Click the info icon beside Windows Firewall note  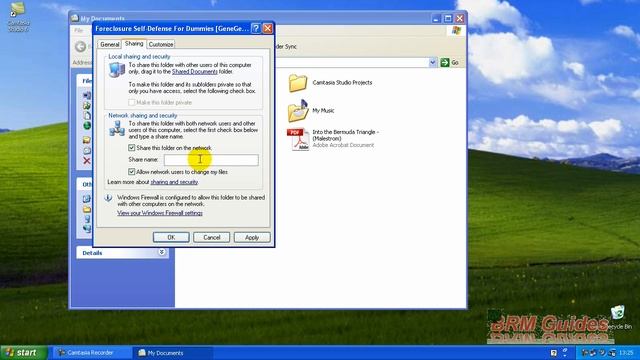[108, 198]
